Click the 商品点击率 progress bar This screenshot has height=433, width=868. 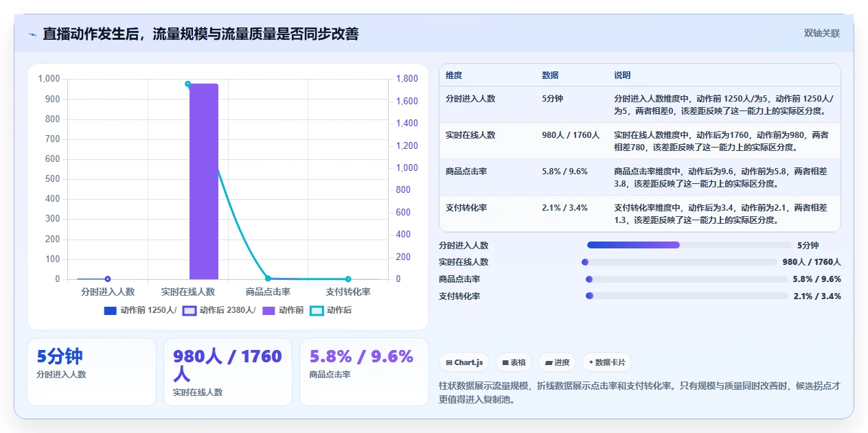[x=687, y=279]
